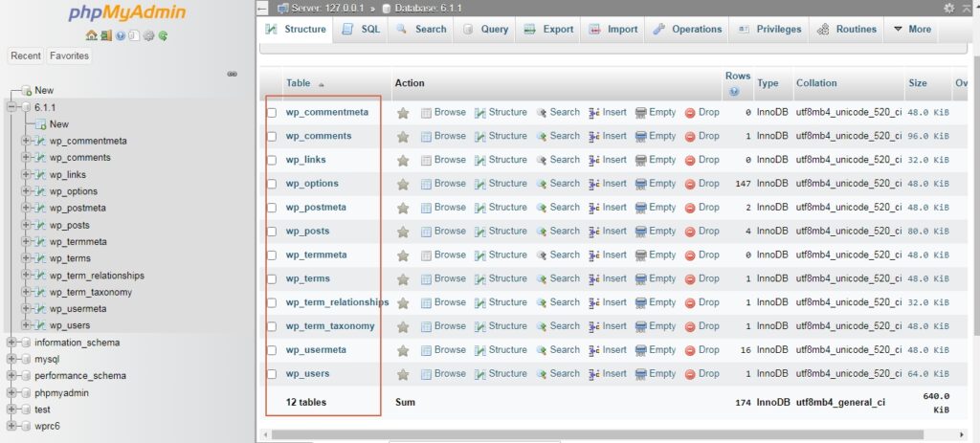Expand the information_schema database node
Image resolution: width=980 pixels, height=443 pixels.
(x=11, y=343)
